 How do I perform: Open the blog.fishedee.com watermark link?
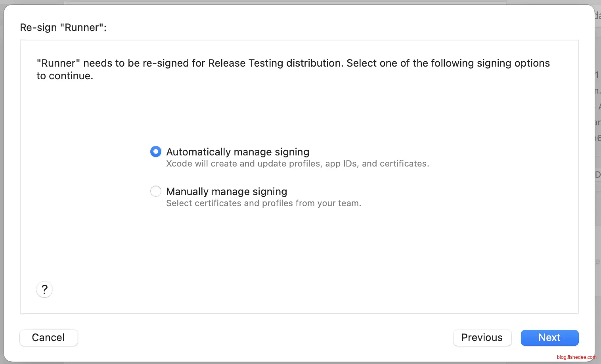(576, 357)
